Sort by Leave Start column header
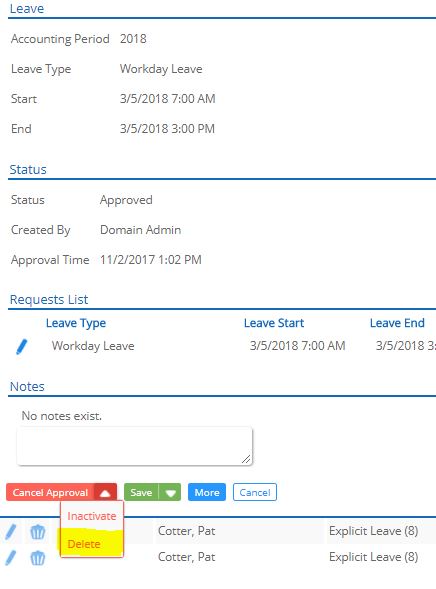Image resolution: width=436 pixels, height=589 pixels. coord(274,323)
